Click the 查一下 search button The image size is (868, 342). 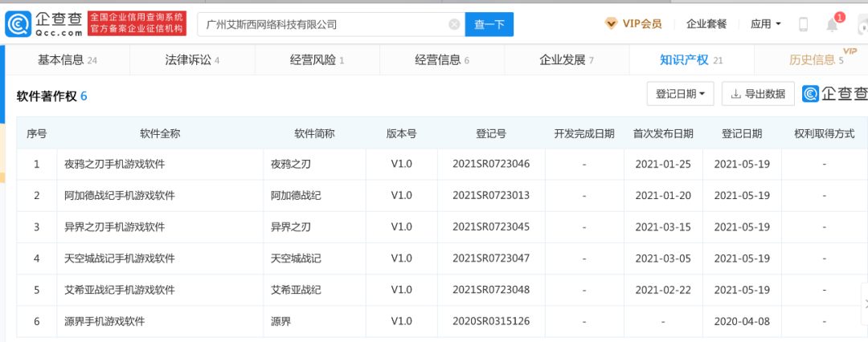489,24
